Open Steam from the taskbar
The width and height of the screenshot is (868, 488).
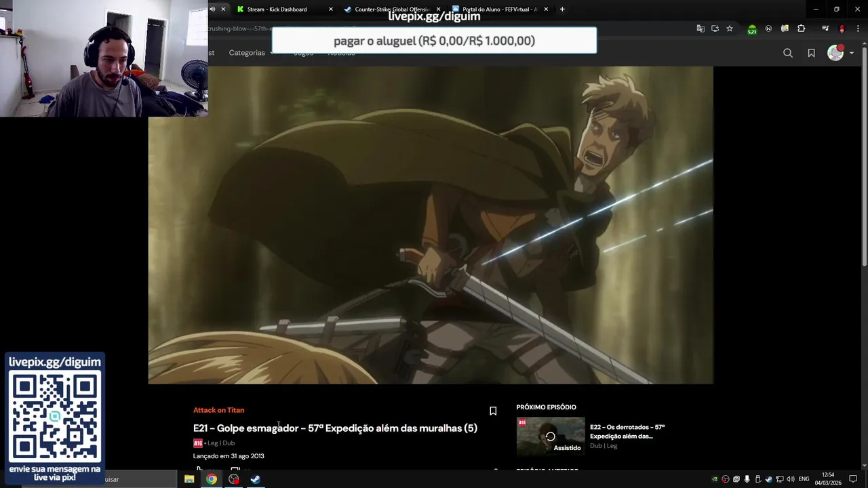[256, 479]
